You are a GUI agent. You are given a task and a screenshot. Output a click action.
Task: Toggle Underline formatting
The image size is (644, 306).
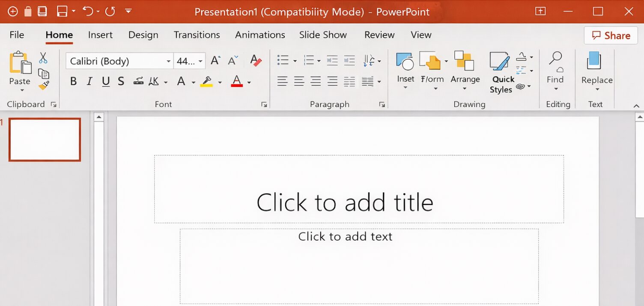(106, 81)
